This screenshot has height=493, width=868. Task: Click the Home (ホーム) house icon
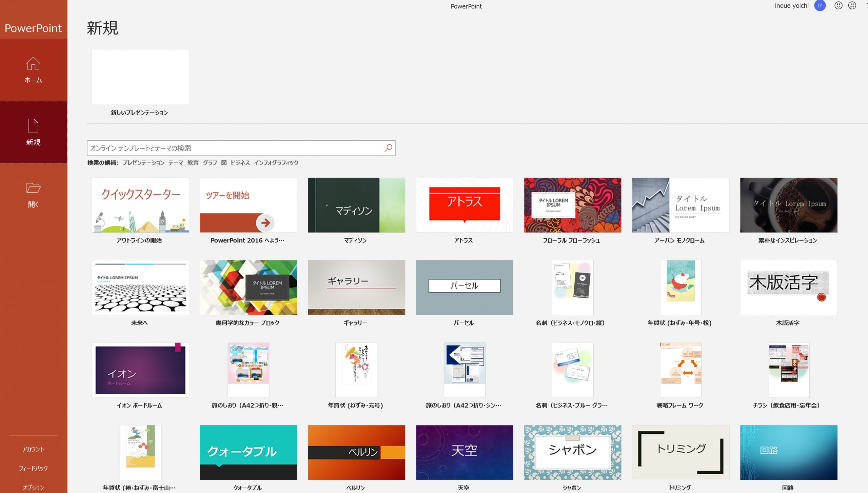[x=33, y=63]
